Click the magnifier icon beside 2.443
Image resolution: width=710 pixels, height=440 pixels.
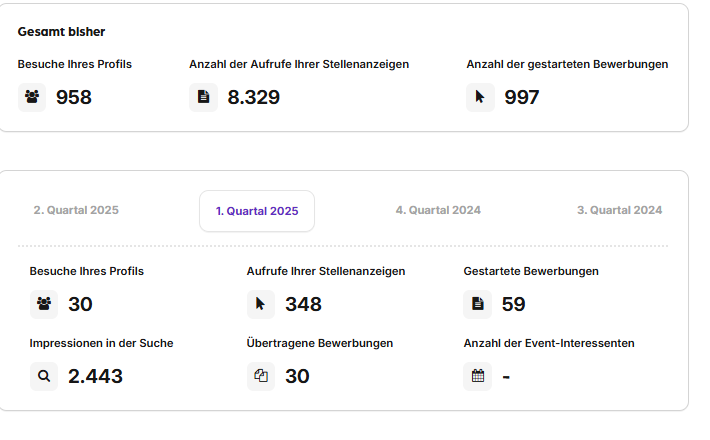pyautogui.click(x=44, y=376)
